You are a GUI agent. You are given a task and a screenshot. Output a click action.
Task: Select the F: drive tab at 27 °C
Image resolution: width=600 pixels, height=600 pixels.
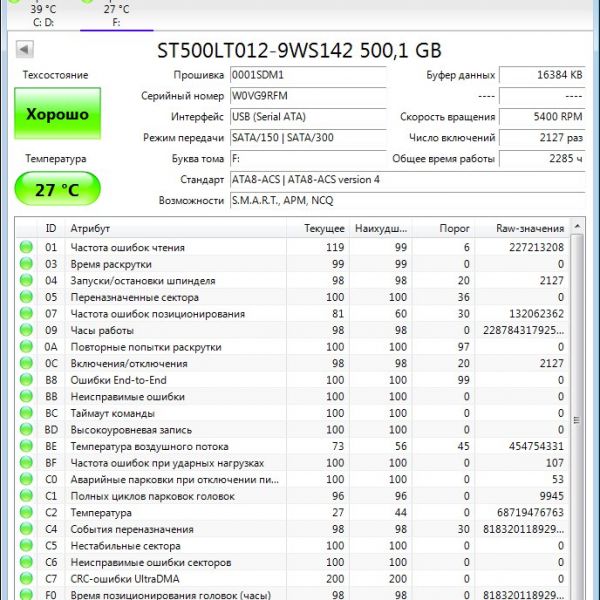click(x=116, y=14)
